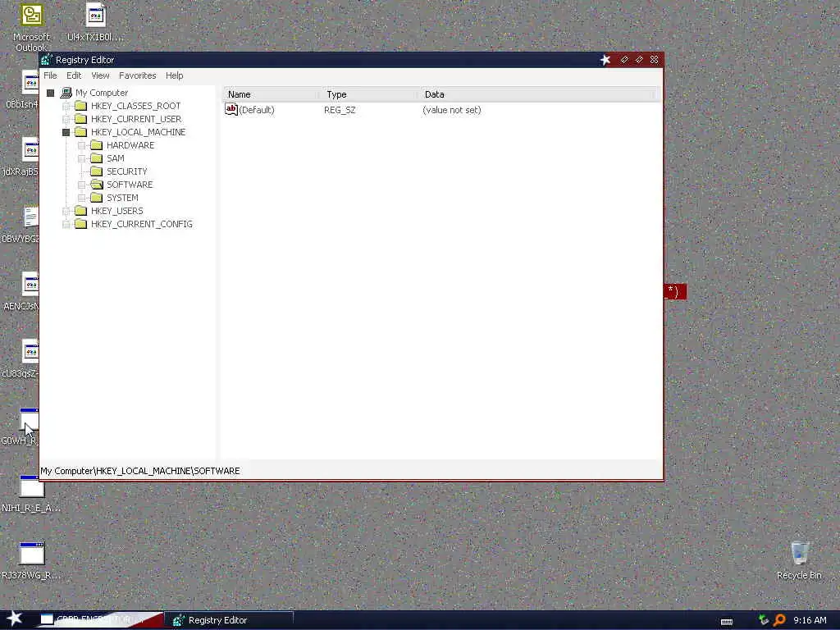Screen dimensions: 840x630
Task: Click the (value not set) data cell
Action: tap(452, 110)
